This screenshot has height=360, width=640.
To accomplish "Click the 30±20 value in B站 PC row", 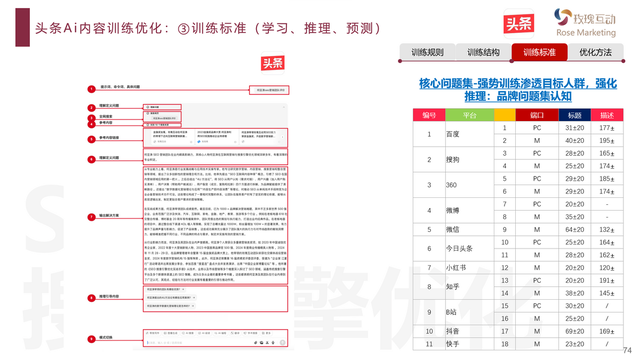I will (x=574, y=306).
